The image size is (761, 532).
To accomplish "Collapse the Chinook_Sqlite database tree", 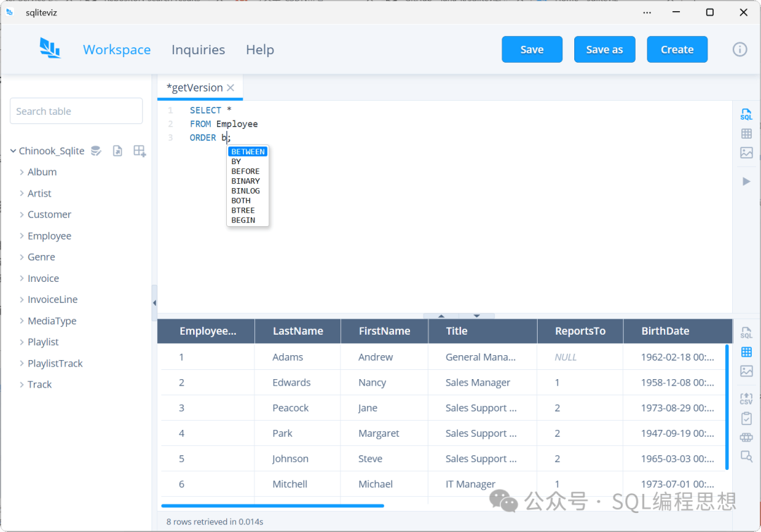I will point(13,151).
